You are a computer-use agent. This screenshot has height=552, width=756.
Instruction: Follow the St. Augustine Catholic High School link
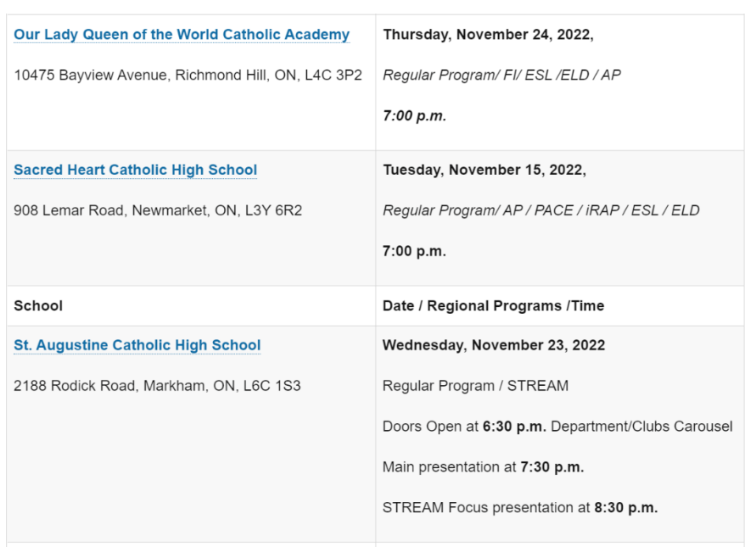(x=137, y=345)
